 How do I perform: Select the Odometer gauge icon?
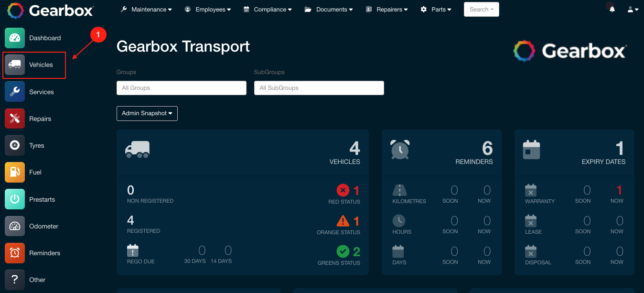pyautogui.click(x=15, y=226)
